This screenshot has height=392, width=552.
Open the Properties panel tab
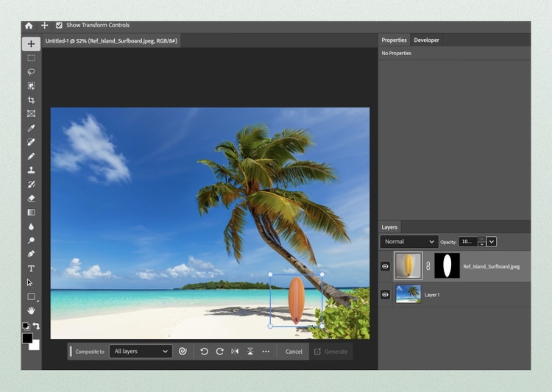click(394, 40)
